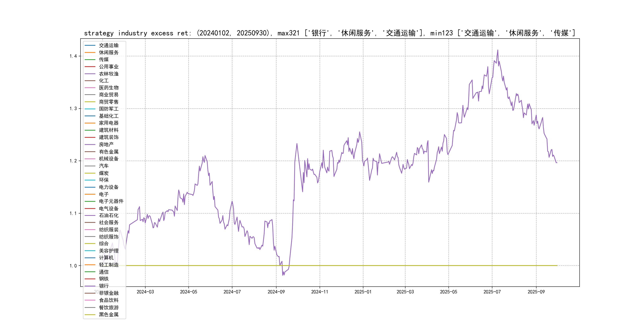This screenshot has width=644, height=322.
Task: Click the 国防军工 cyan legend swatch
Action: 90,109
